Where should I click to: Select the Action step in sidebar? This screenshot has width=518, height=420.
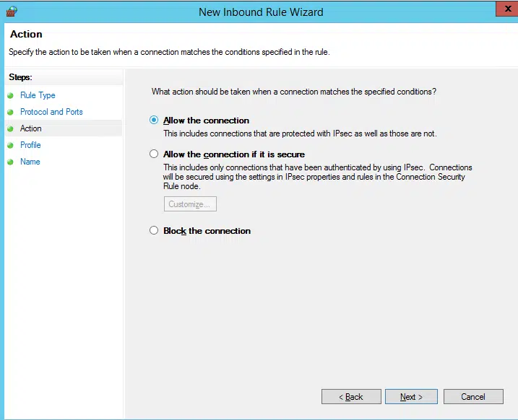pyautogui.click(x=31, y=128)
